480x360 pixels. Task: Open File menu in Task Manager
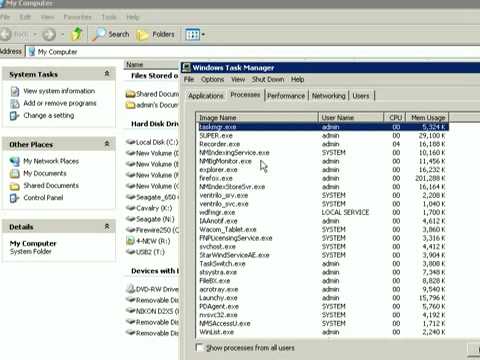pos(189,79)
